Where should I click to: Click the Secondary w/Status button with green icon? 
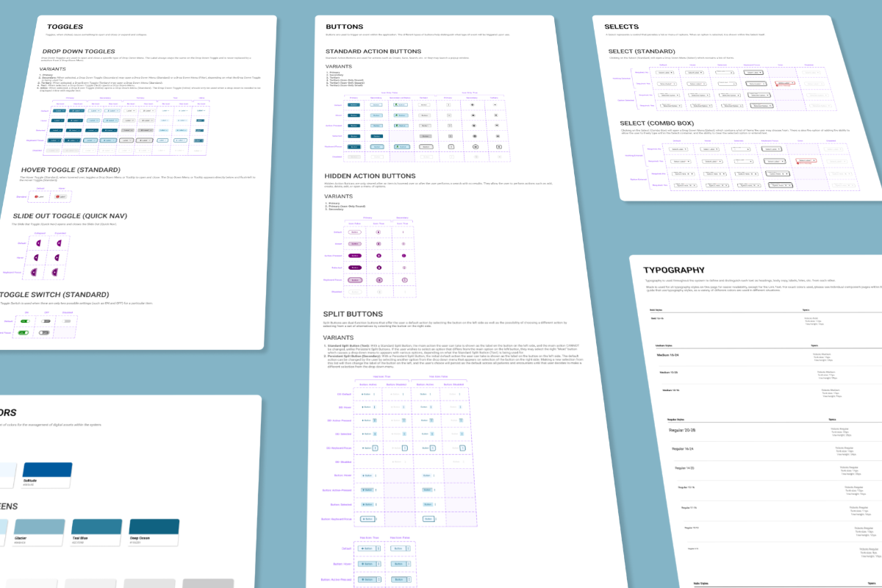point(400,104)
